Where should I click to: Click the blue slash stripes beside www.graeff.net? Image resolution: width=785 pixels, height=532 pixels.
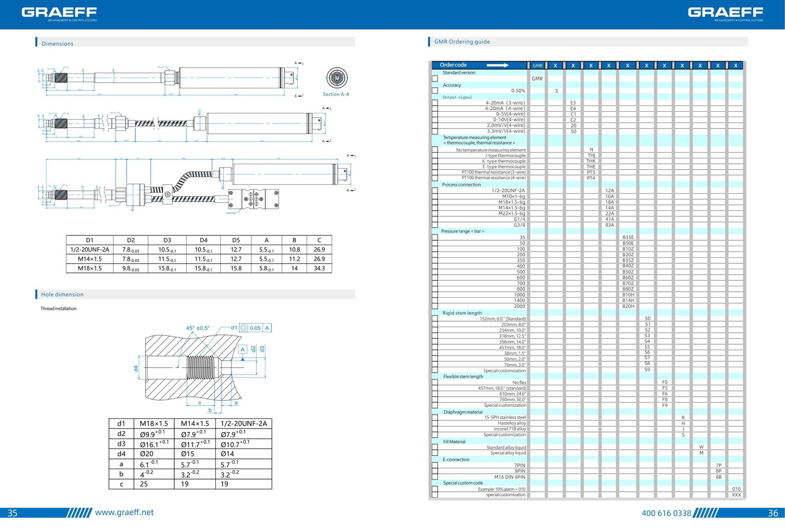click(x=79, y=513)
